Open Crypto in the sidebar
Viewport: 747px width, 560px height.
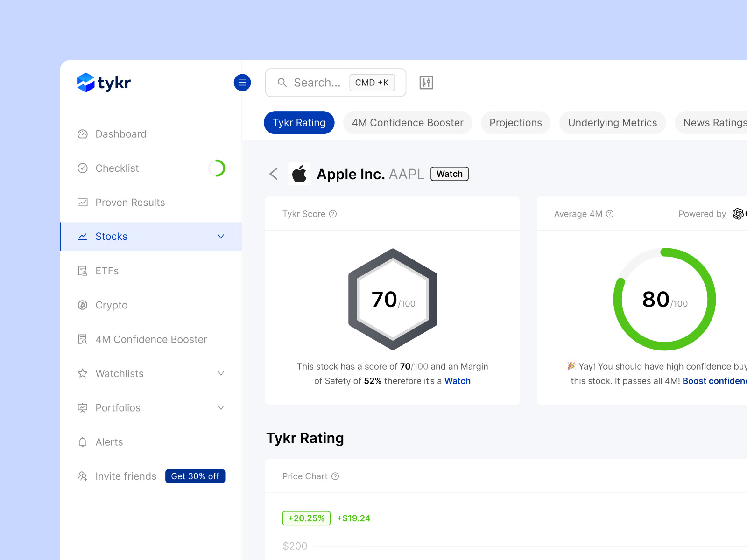151,305
